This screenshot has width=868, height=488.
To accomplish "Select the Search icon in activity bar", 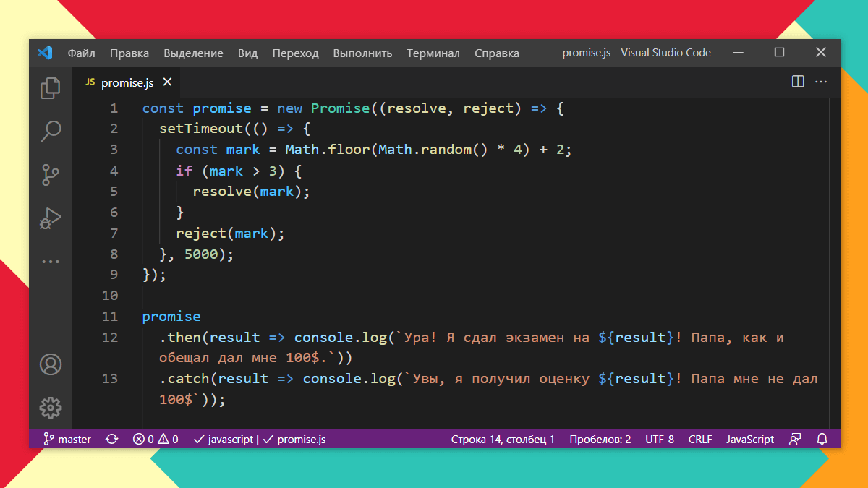I will 50,131.
